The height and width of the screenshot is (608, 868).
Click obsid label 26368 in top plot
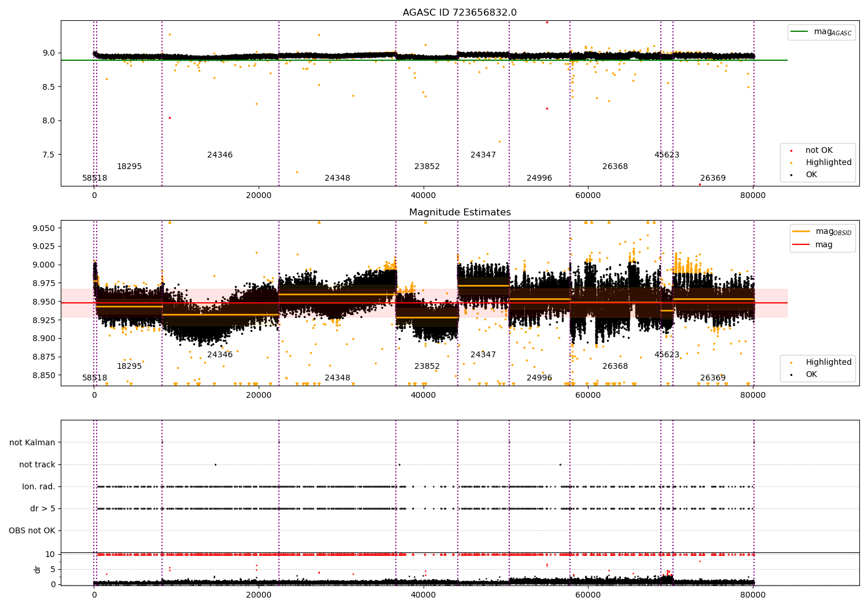(615, 167)
